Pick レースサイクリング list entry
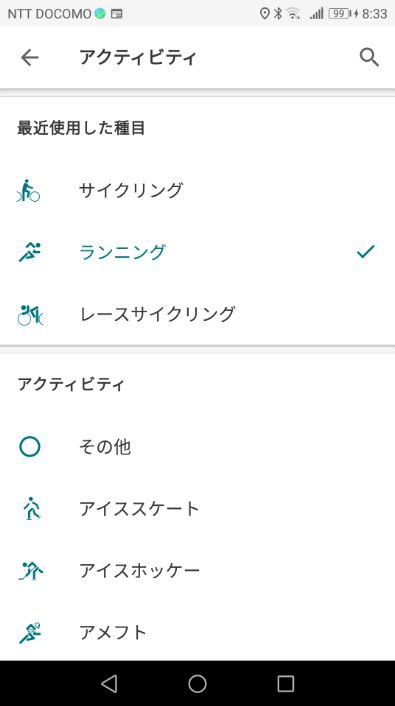This screenshot has height=706, width=395. (x=157, y=314)
